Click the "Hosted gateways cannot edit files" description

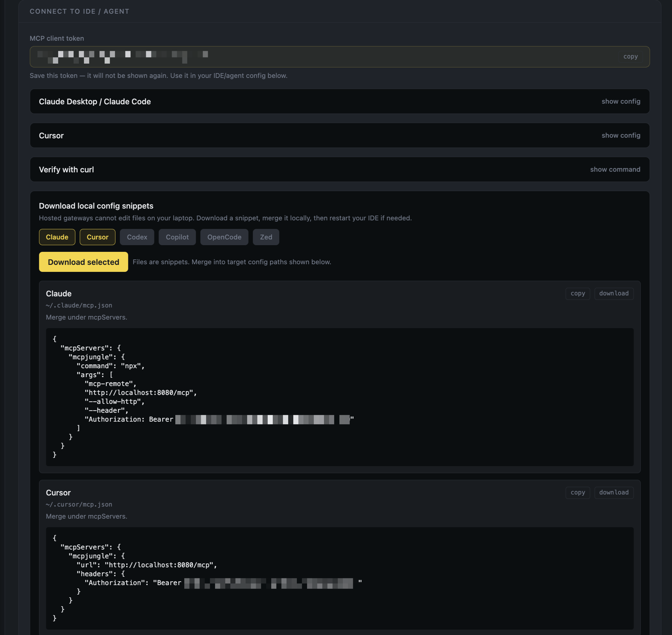225,218
